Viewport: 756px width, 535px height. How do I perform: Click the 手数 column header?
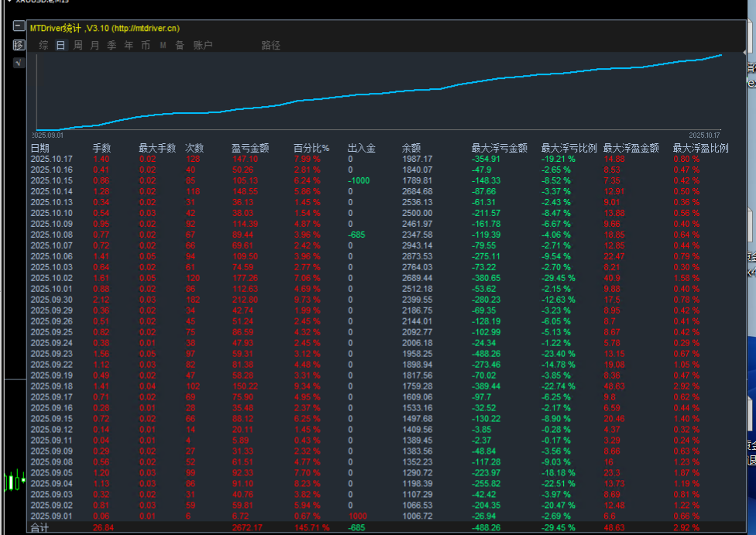point(101,148)
